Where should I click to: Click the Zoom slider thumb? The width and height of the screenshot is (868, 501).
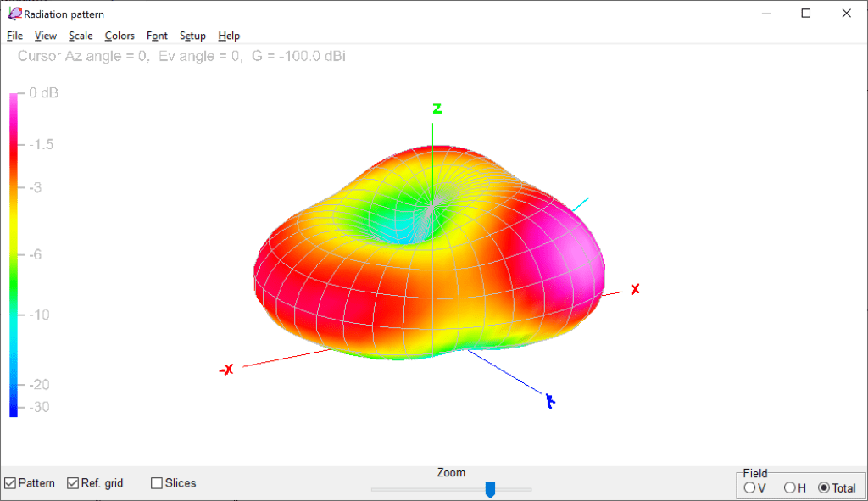coord(490,489)
